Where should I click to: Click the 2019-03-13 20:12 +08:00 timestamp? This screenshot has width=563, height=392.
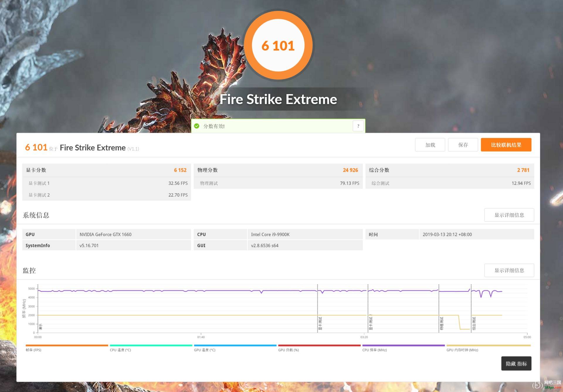click(447, 234)
